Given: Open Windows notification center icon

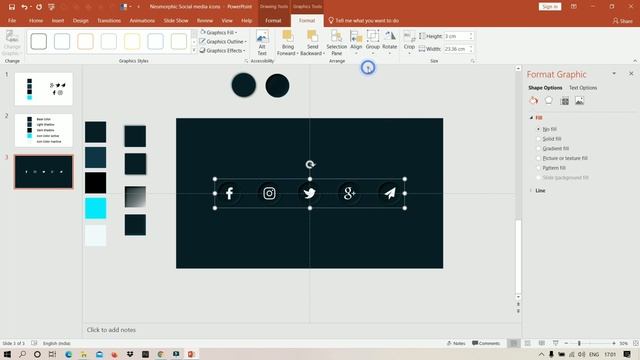Looking at the screenshot, I should (627, 354).
